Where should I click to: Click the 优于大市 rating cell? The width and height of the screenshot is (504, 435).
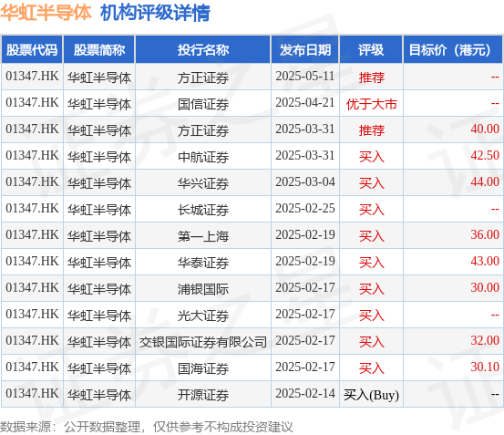371,104
